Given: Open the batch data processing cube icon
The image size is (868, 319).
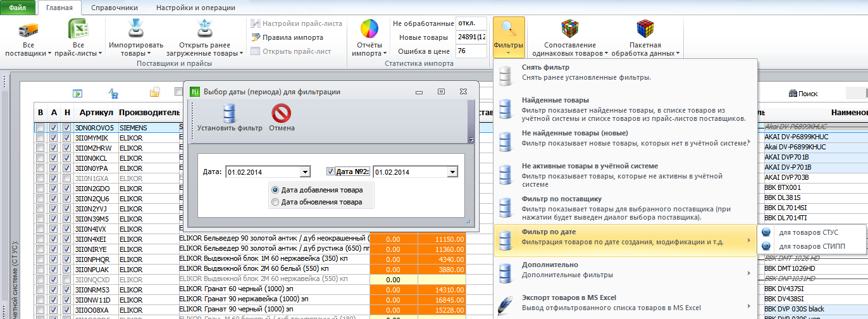Looking at the screenshot, I should pyautogui.click(x=645, y=29).
